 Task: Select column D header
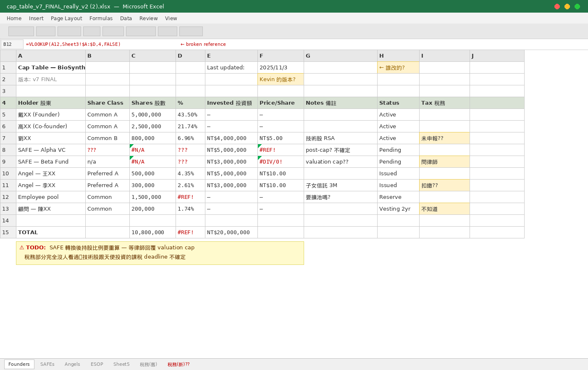[191, 56]
